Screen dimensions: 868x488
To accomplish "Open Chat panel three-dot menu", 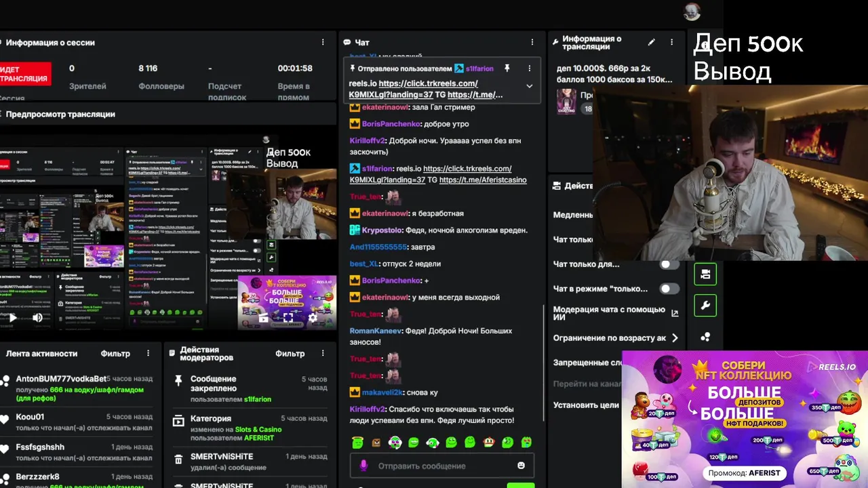I will click(x=532, y=42).
